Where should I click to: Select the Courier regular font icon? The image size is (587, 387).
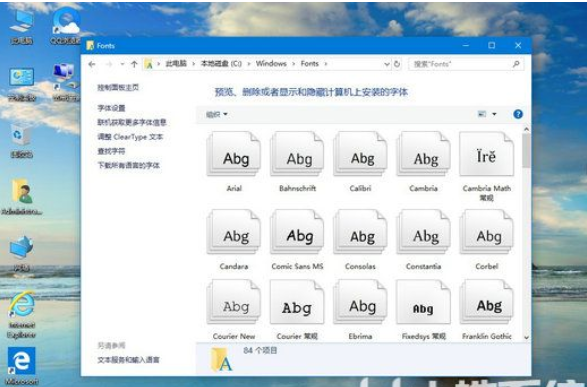point(297,302)
